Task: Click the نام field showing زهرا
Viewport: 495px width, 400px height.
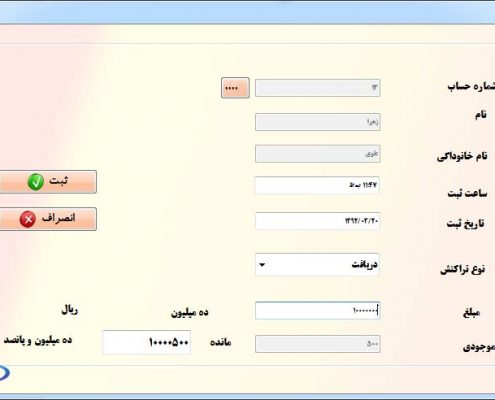Action: (317, 122)
